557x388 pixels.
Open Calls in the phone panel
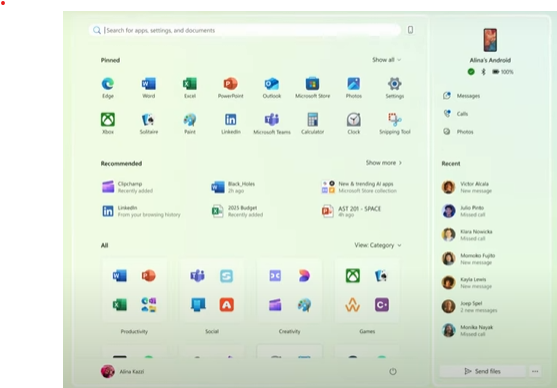(x=456, y=114)
